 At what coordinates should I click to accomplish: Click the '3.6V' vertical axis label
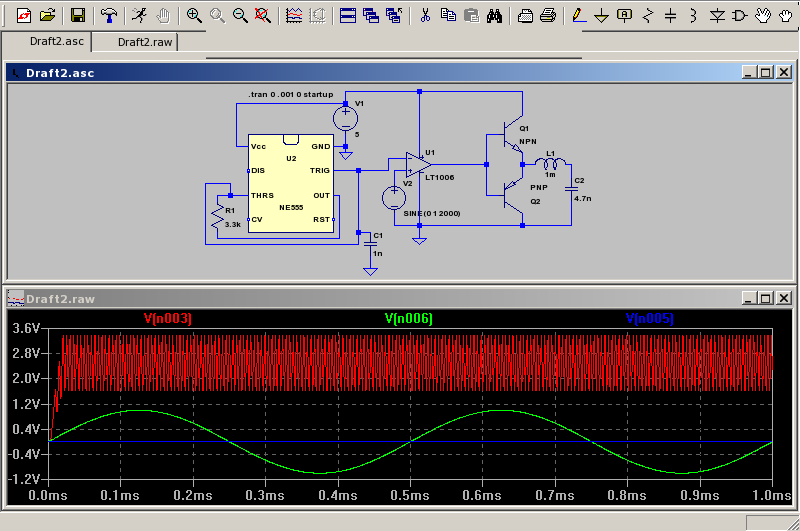click(26, 328)
